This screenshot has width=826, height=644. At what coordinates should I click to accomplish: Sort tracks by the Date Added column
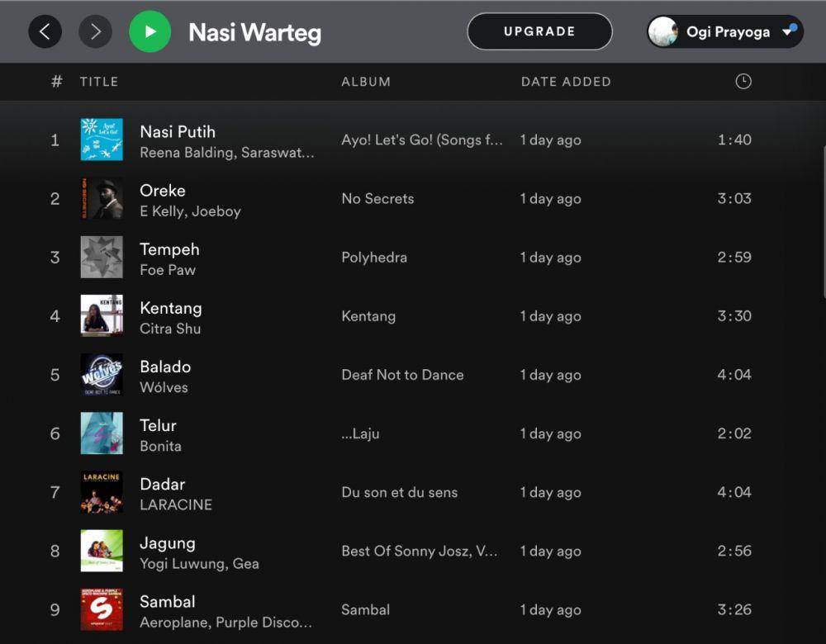pos(567,82)
